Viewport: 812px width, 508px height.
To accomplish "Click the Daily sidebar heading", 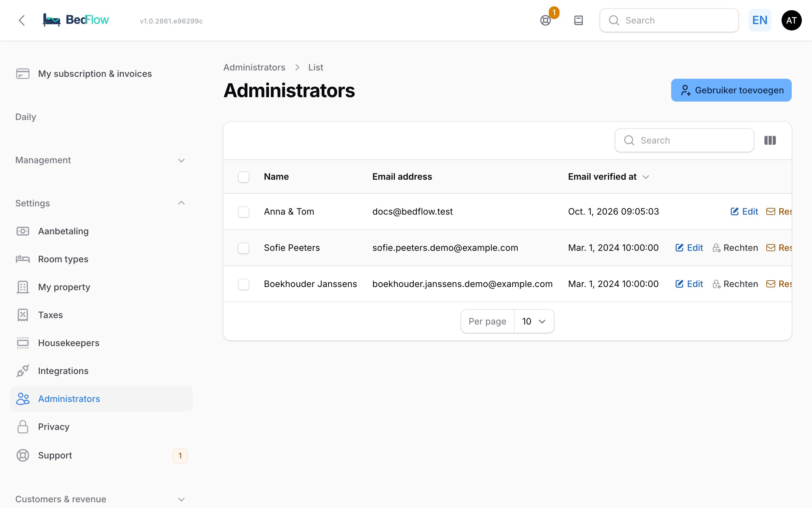I will point(26,117).
